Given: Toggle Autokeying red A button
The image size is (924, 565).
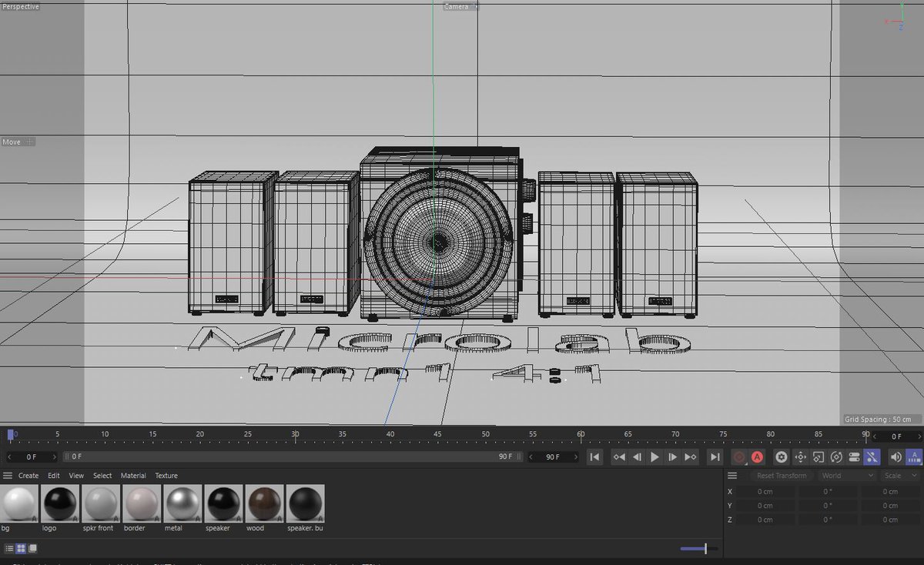Looking at the screenshot, I should coord(757,456).
